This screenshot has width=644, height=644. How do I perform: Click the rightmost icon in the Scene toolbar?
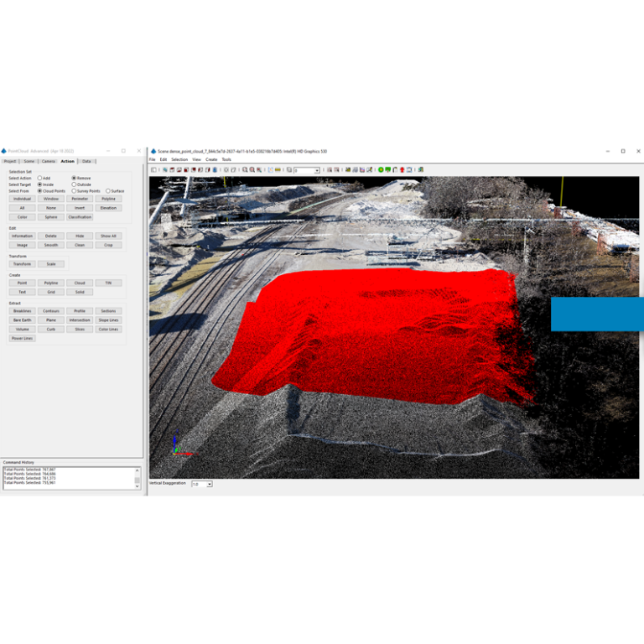tap(420, 169)
